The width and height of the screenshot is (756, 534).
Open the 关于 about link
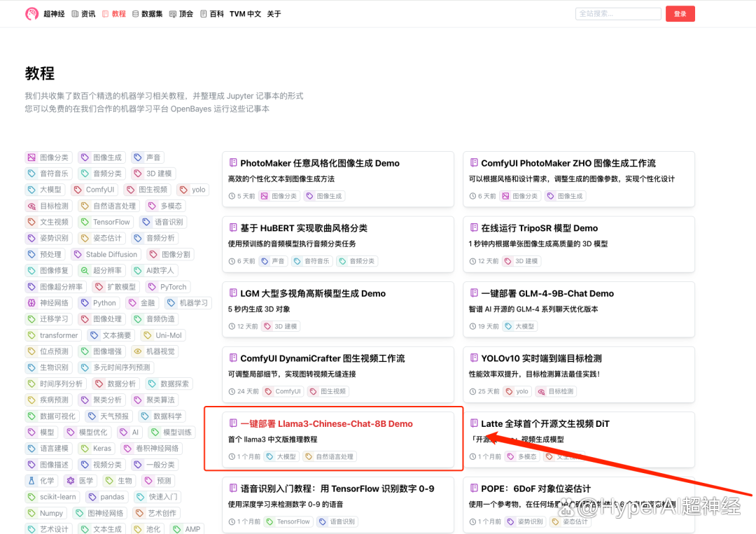pyautogui.click(x=274, y=14)
